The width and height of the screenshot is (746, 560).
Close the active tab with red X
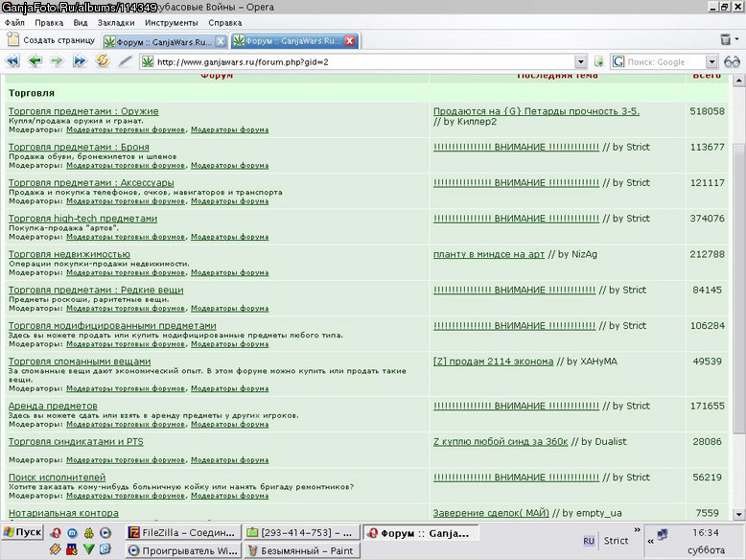click(349, 41)
